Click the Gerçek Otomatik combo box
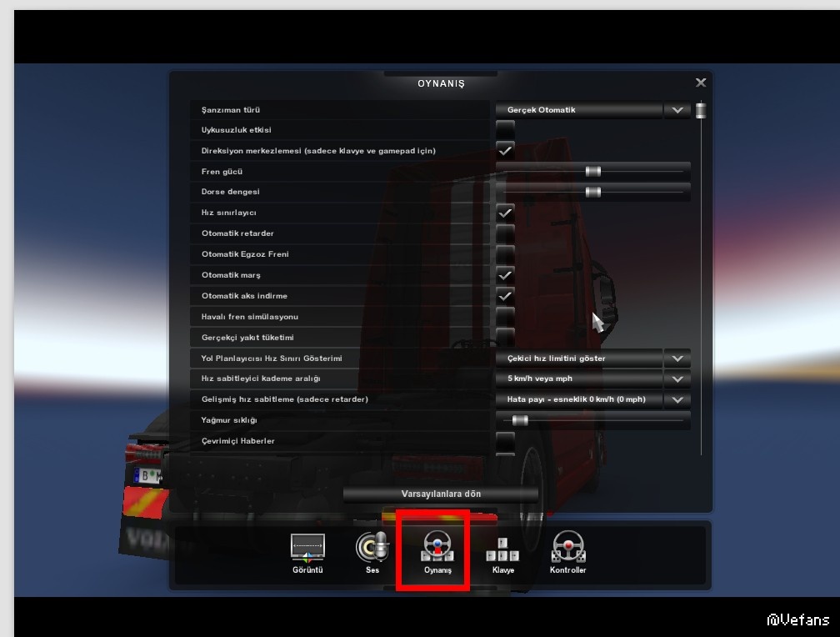This screenshot has height=637, width=840. click(x=579, y=110)
